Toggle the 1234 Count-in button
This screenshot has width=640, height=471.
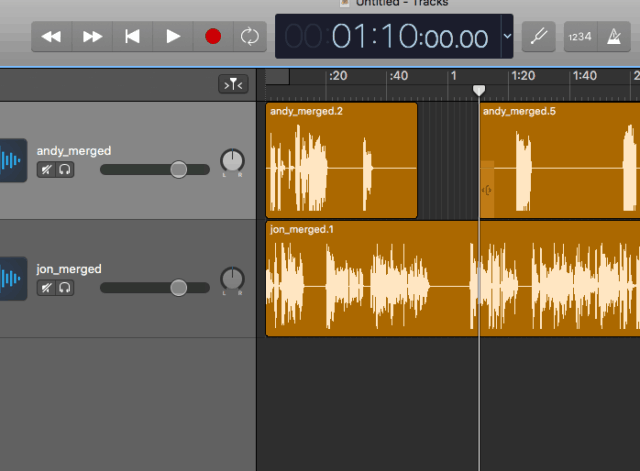tap(580, 37)
